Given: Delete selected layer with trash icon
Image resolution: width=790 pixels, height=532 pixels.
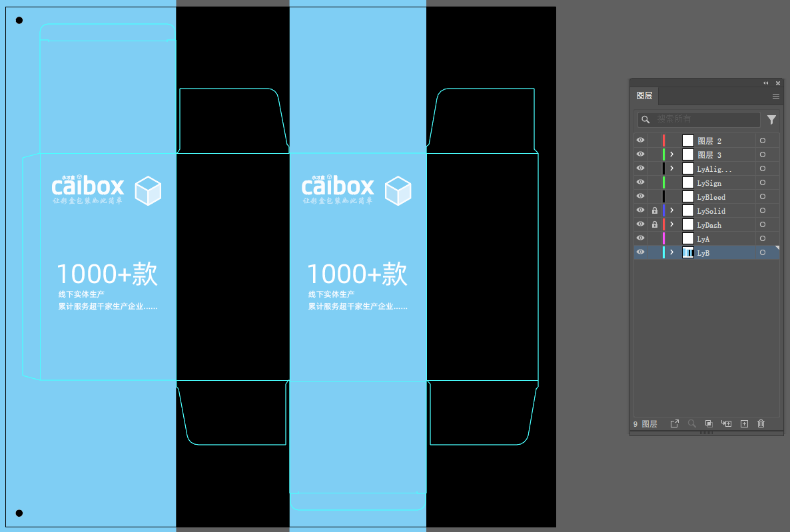Looking at the screenshot, I should (761, 423).
